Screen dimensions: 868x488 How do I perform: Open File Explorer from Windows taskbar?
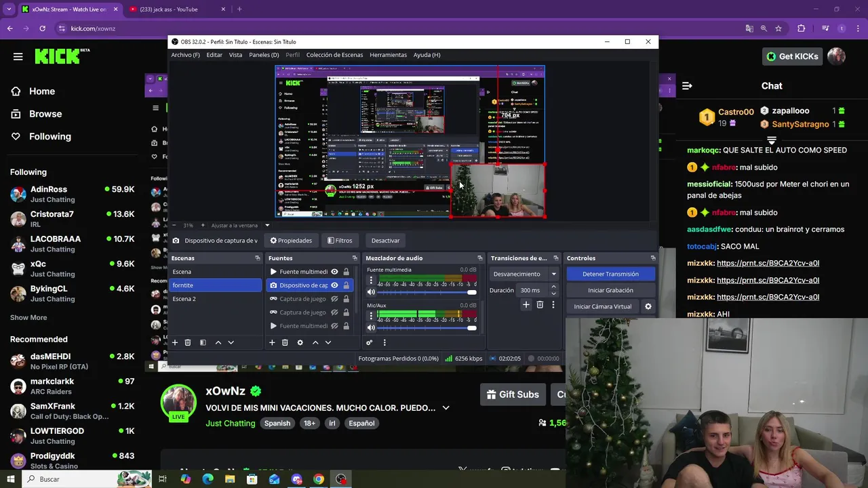click(x=230, y=479)
